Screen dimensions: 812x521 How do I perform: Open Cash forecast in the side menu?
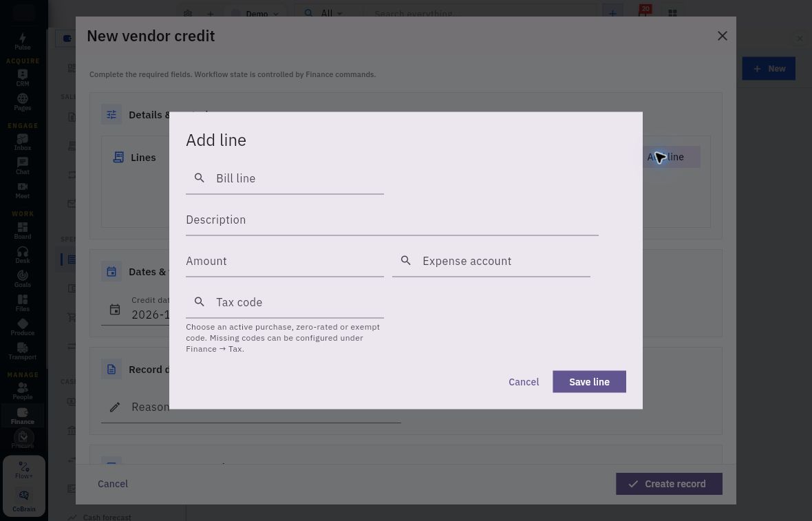coord(107,517)
